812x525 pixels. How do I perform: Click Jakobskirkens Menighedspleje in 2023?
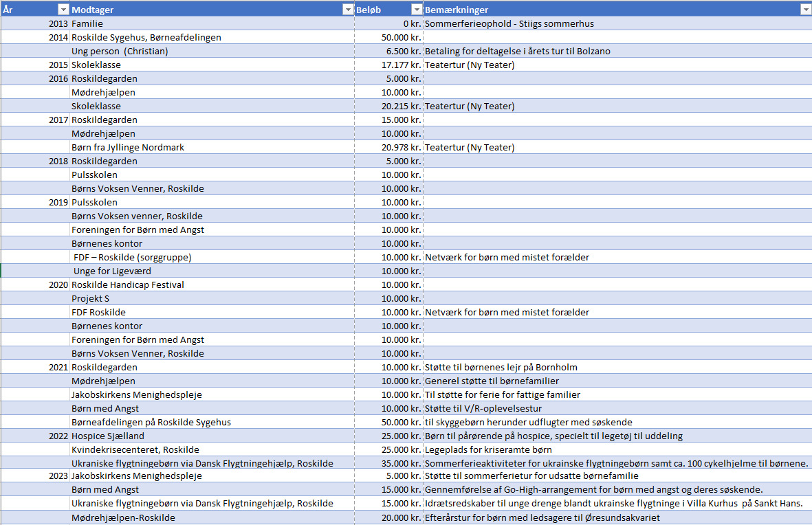click(x=212, y=476)
